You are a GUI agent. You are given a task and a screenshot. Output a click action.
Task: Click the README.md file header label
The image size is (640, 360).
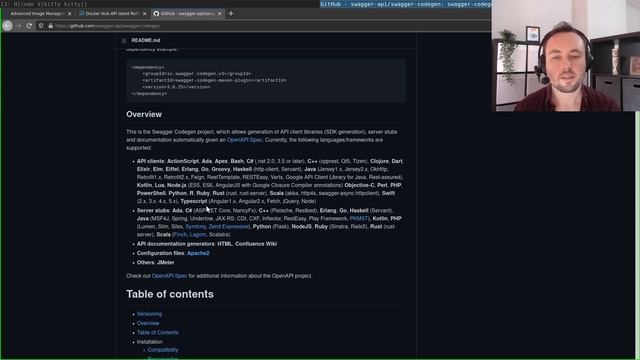coord(146,40)
